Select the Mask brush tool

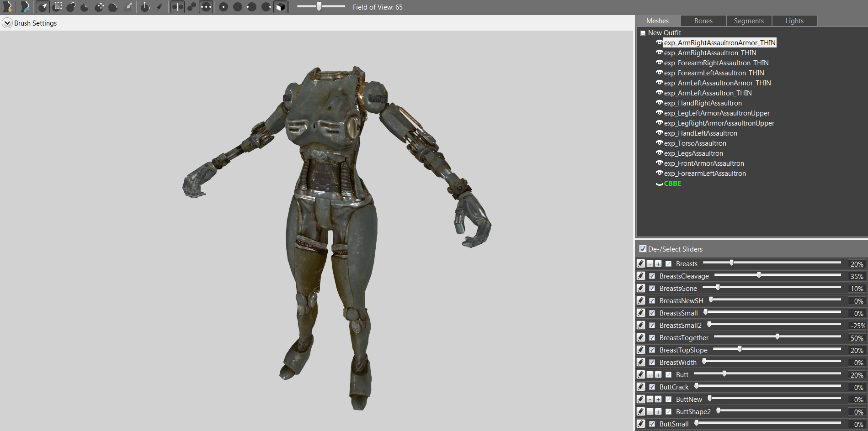(57, 7)
